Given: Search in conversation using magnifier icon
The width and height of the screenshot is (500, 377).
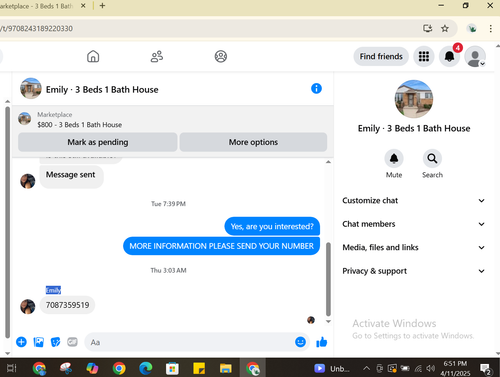Looking at the screenshot, I should point(432,158).
